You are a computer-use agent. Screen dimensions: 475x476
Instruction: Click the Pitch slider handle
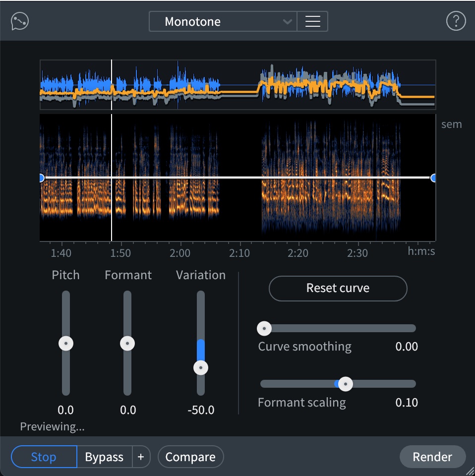tap(65, 344)
